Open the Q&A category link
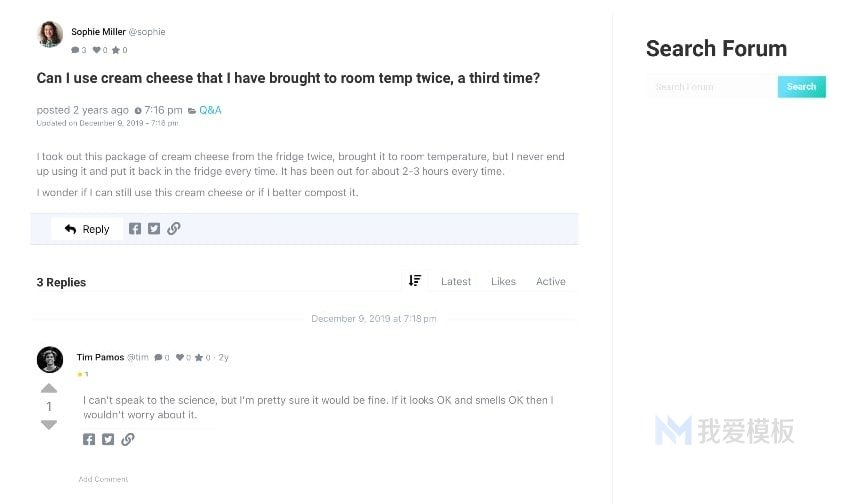This screenshot has width=849, height=504. coord(210,110)
